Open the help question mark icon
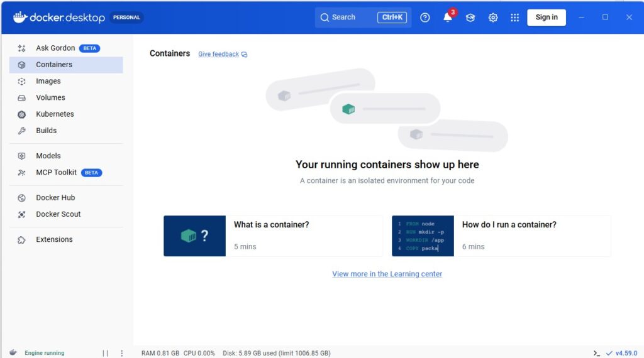 point(425,18)
